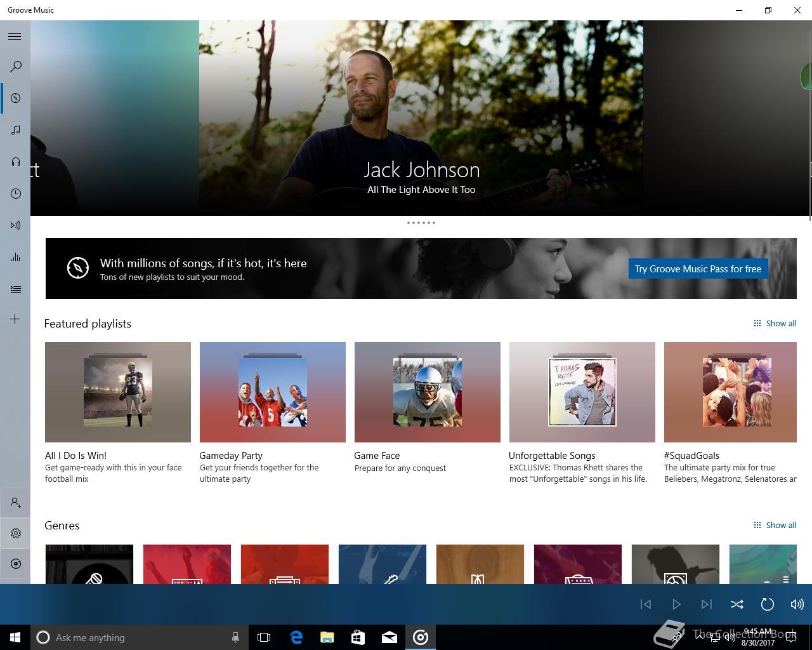Open the Jack Johnson featured banner

[421, 118]
